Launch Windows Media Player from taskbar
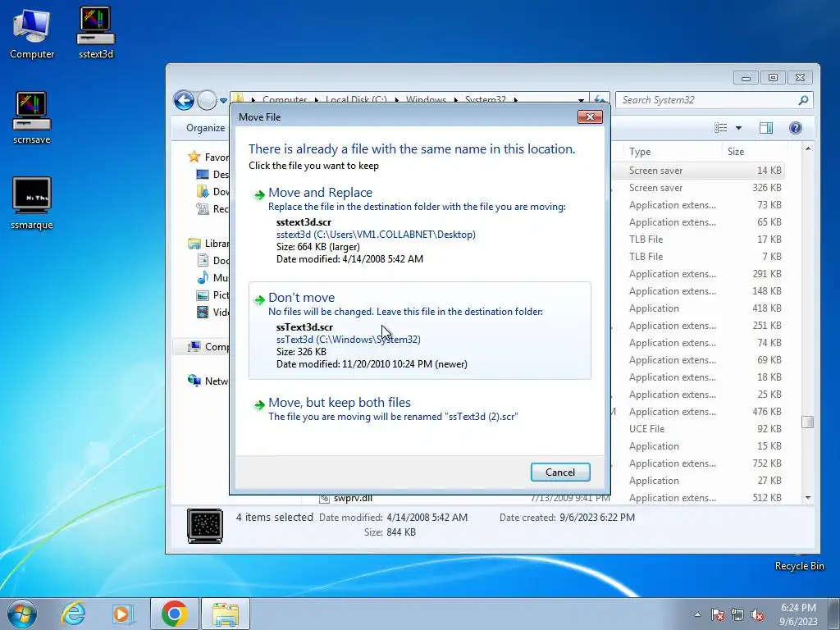Viewport: 840px width, 630px height. point(123,614)
